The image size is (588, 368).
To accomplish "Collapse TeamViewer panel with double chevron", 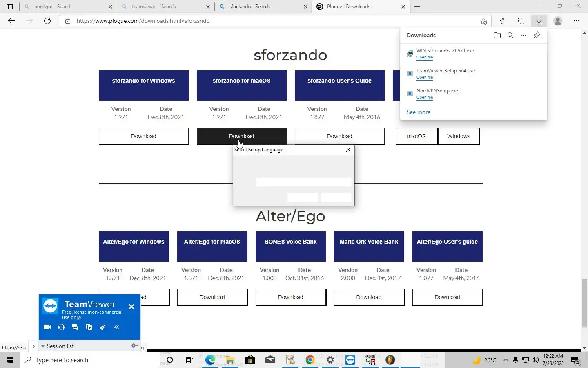I will 117,327.
